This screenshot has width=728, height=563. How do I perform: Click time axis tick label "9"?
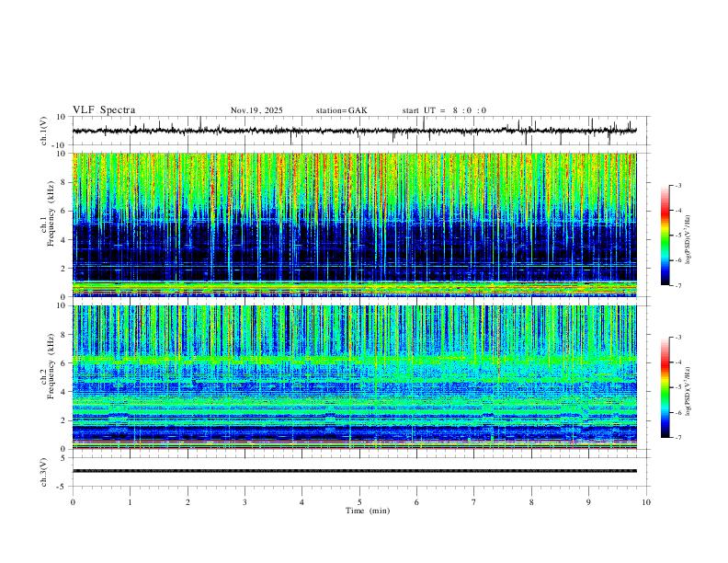588,502
